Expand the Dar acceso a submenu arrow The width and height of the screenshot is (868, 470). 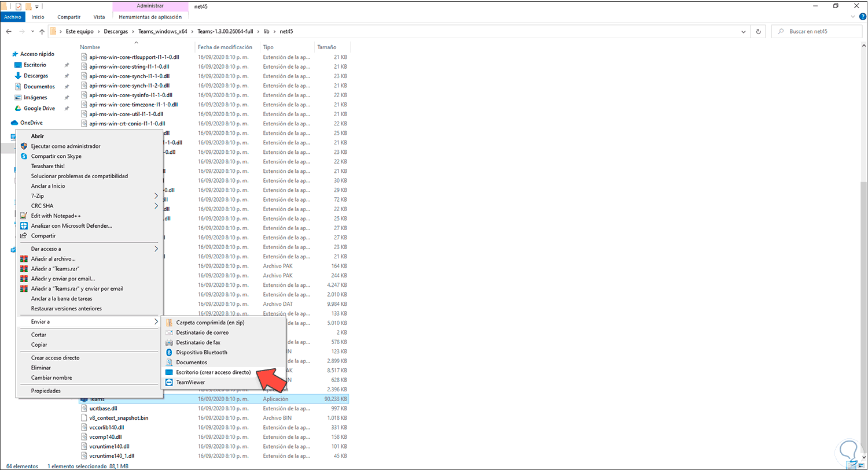tap(156, 249)
